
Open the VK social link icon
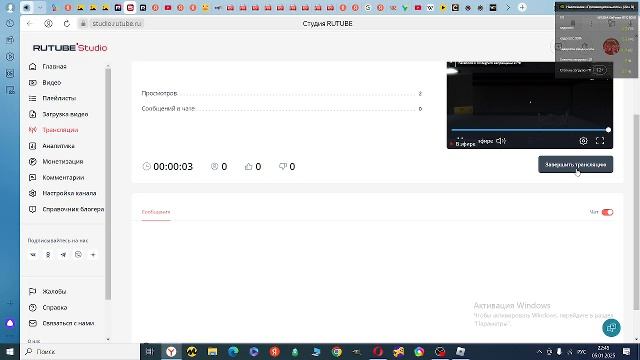33,255
